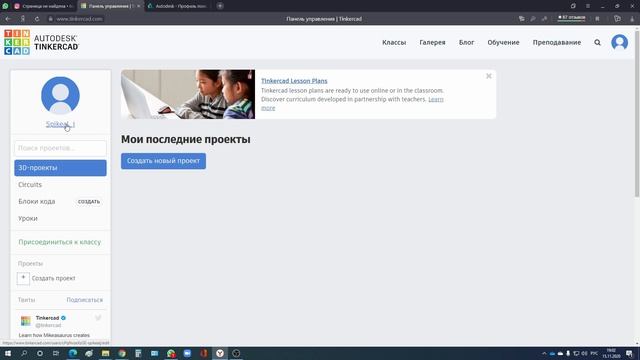640x360 pixels.
Task: Click the www.tinkercad.com address field
Action: pyautogui.click(x=79, y=19)
